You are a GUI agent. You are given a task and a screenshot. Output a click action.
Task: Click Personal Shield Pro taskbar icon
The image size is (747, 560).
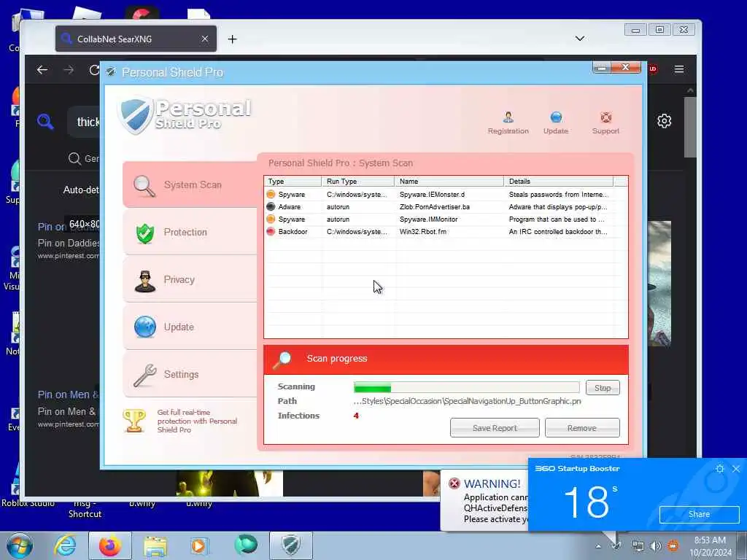pyautogui.click(x=290, y=545)
